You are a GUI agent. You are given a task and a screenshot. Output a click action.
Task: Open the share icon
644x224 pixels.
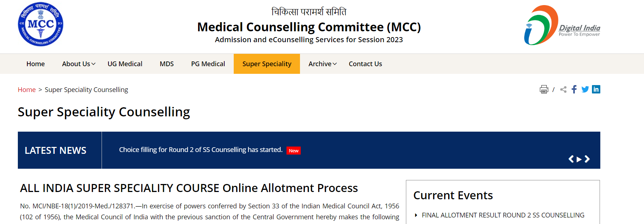coord(564,89)
